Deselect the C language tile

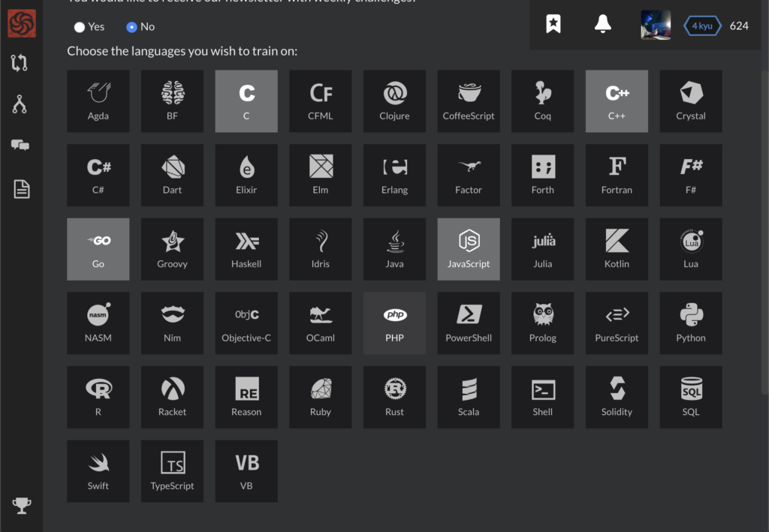246,101
